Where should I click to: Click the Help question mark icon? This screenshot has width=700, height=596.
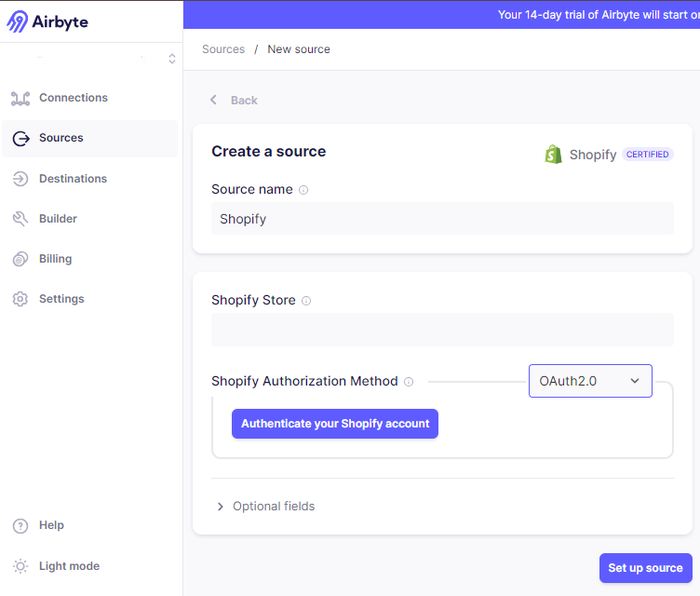click(x=20, y=526)
